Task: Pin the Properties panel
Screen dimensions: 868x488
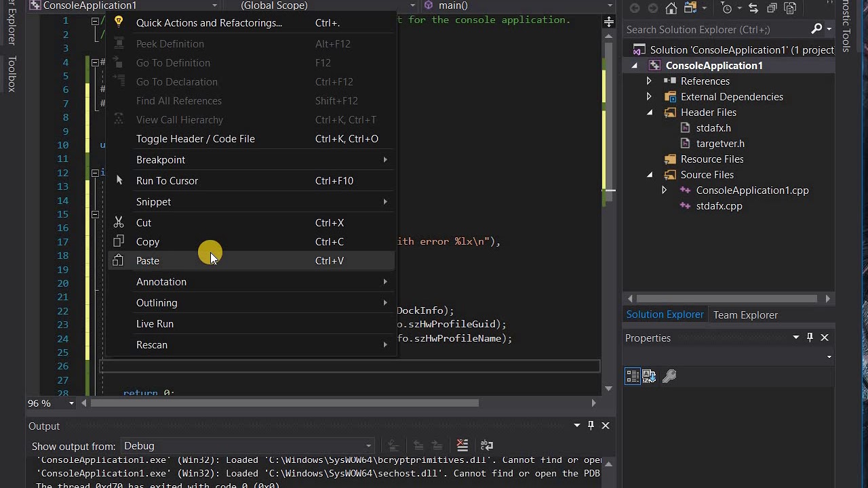Action: 810,337
